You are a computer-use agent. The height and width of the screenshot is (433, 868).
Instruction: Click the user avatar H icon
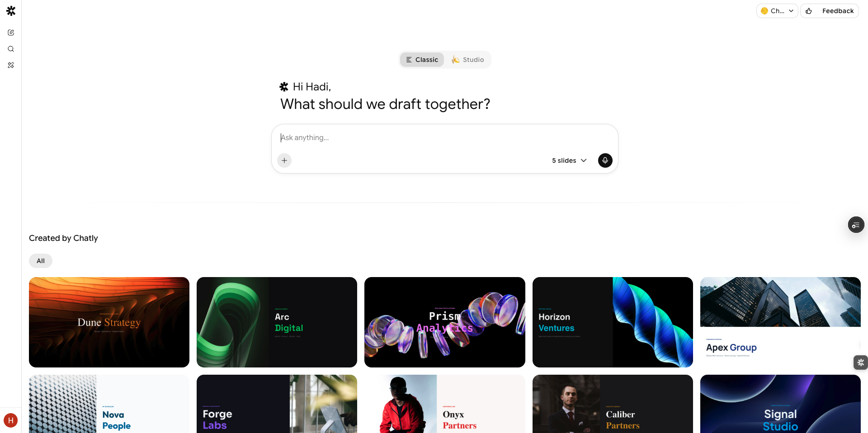coord(11,420)
